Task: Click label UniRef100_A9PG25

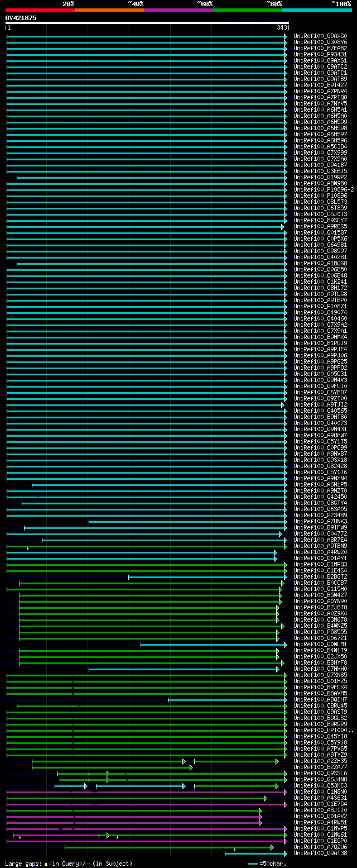Action: click(320, 362)
